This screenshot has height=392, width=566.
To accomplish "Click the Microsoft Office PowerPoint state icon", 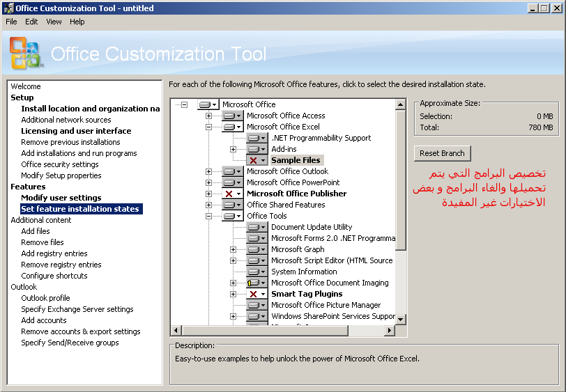I will click(233, 183).
